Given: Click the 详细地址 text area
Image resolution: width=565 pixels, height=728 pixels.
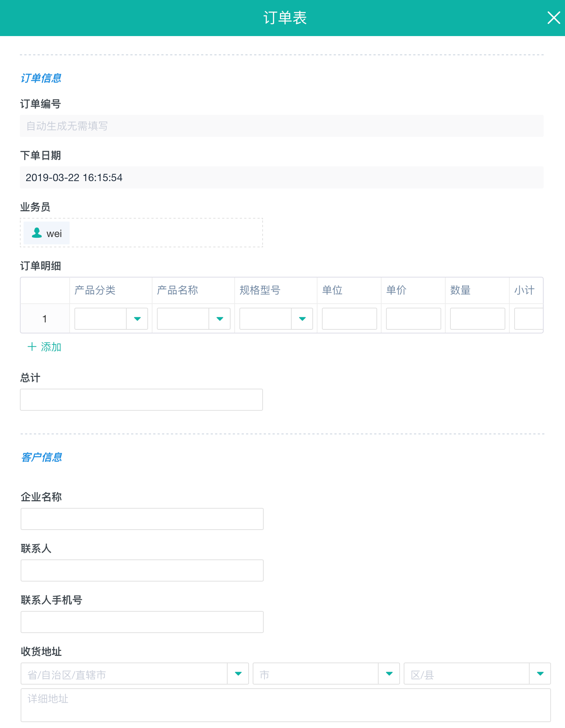Looking at the screenshot, I should click(286, 705).
